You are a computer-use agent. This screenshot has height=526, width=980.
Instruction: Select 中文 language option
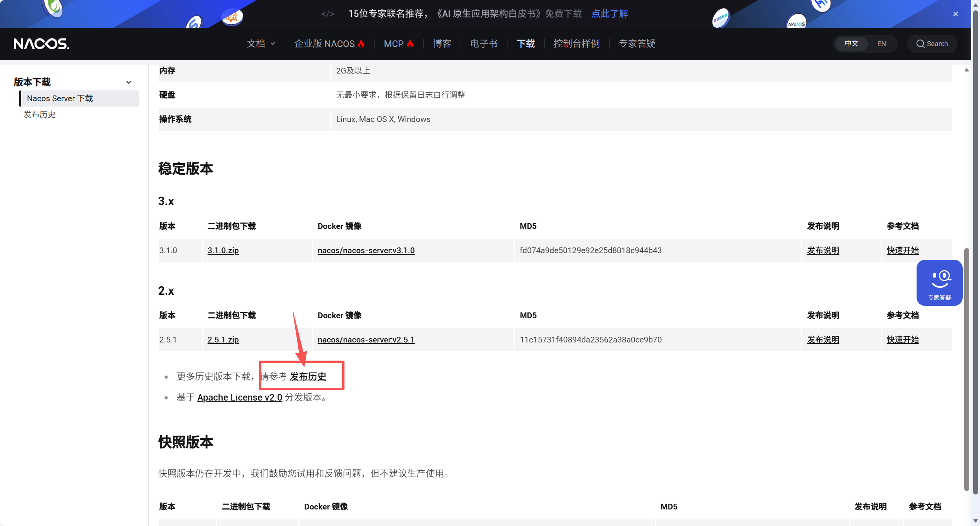click(850, 43)
